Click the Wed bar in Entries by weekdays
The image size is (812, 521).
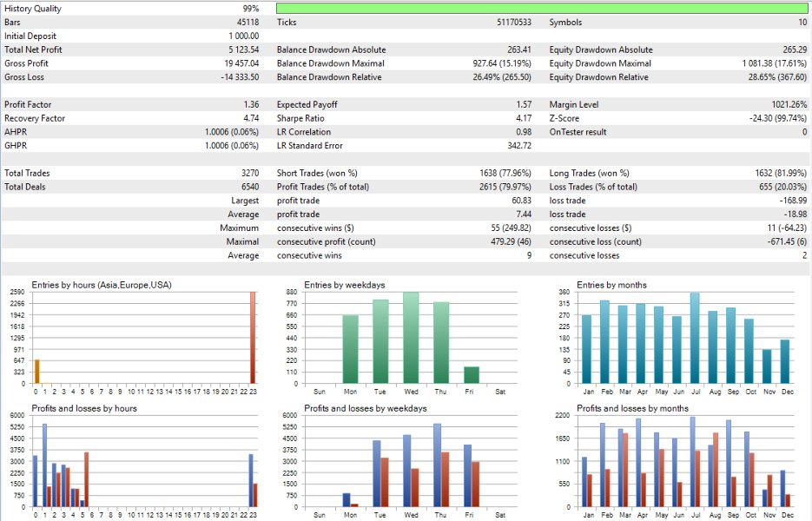411,338
